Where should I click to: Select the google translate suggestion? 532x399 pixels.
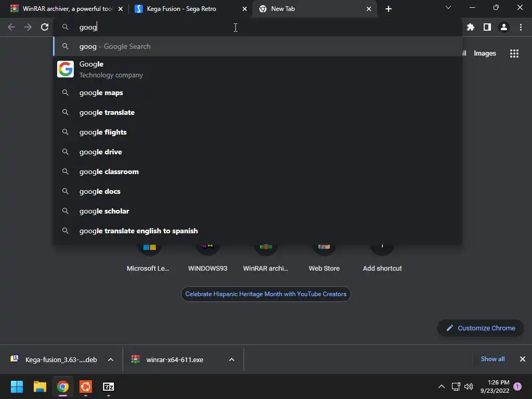point(258,112)
